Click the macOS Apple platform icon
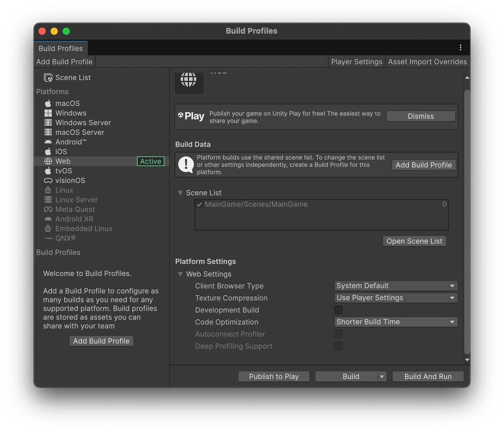 pos(48,103)
